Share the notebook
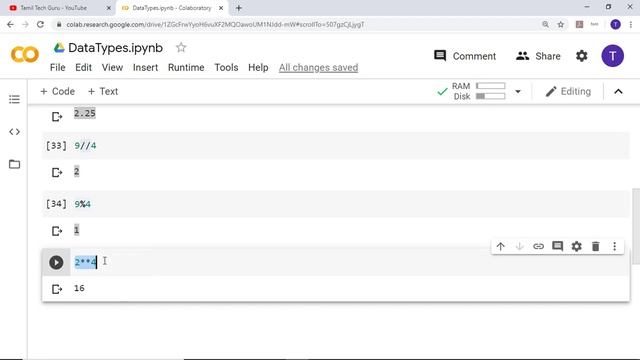 coord(538,56)
